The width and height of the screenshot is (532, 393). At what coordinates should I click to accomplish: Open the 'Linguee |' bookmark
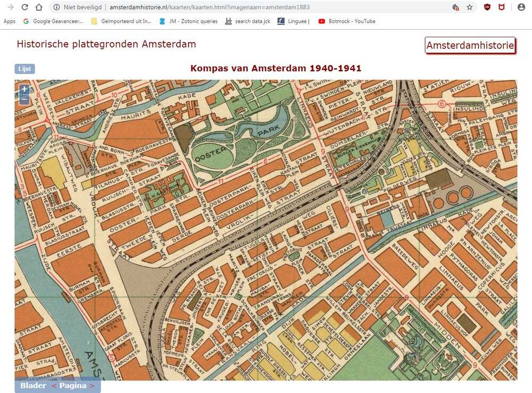click(294, 21)
